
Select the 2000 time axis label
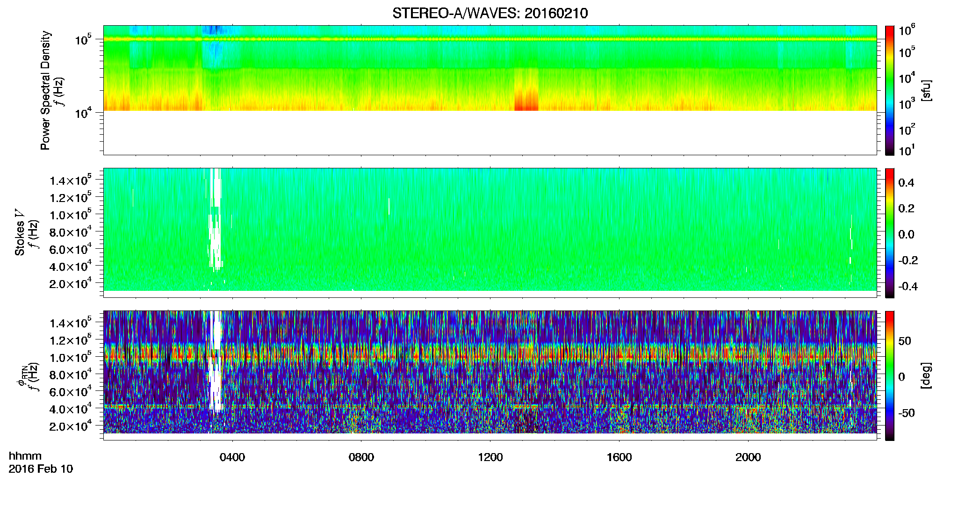click(x=748, y=457)
